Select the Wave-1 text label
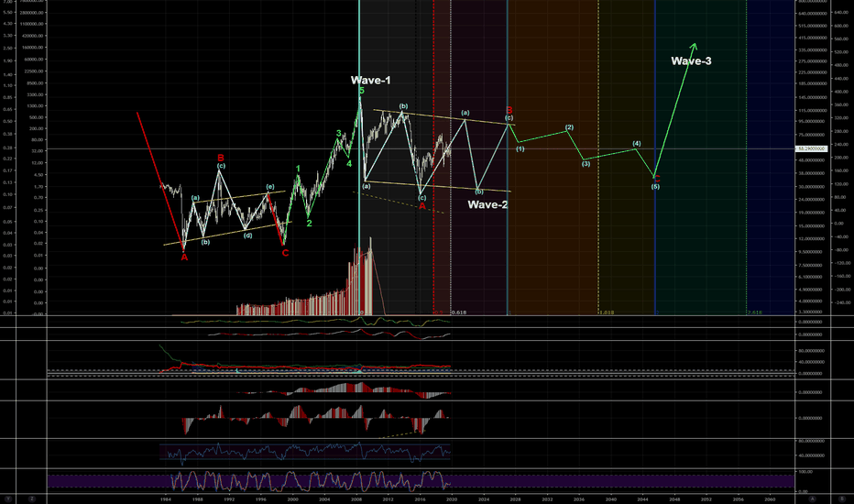 pyautogui.click(x=370, y=80)
